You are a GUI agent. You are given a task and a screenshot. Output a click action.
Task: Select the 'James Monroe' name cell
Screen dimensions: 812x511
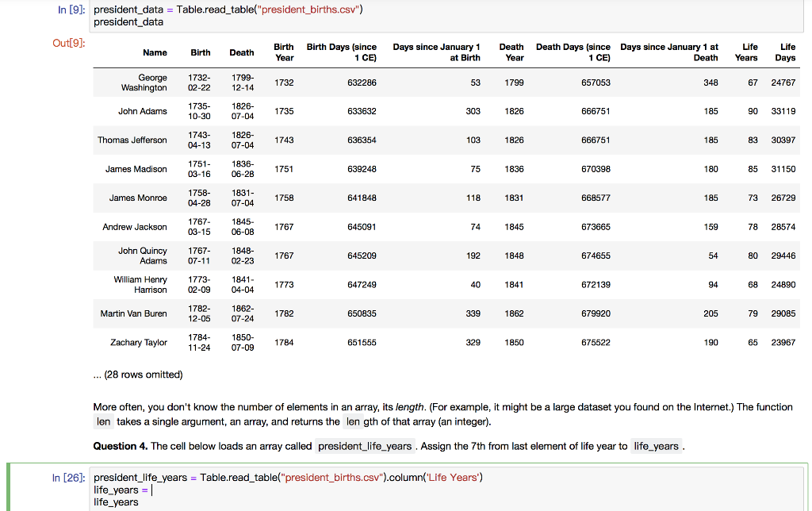pos(138,198)
